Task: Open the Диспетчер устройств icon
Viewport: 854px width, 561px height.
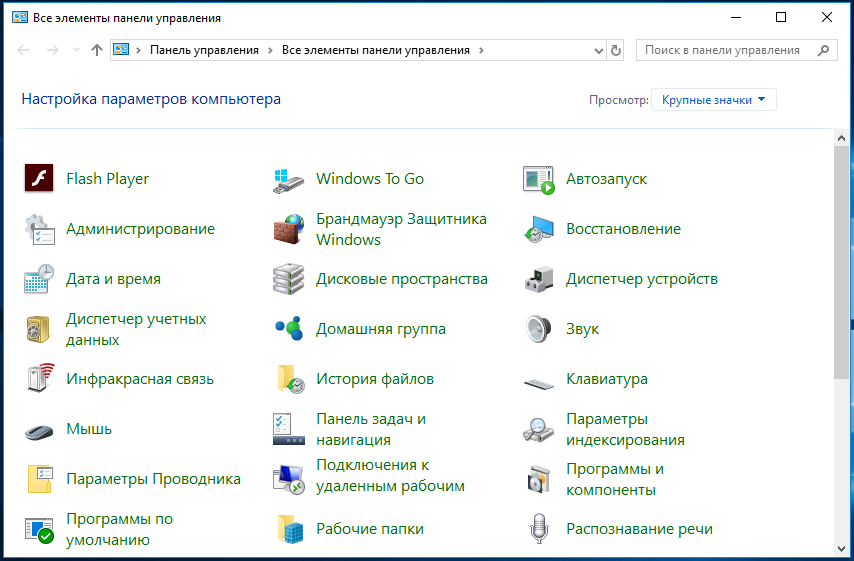Action: coord(539,279)
